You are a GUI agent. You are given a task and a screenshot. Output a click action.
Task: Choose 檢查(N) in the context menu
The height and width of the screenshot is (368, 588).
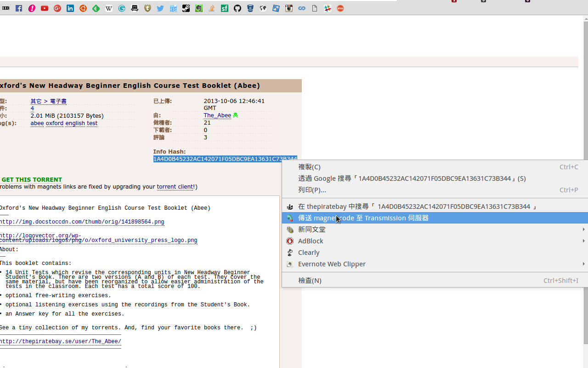(x=435, y=280)
